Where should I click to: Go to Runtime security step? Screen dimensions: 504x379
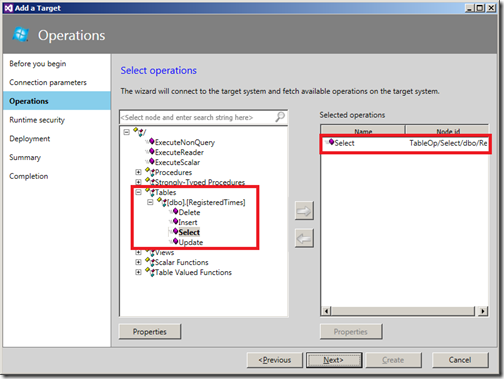(x=37, y=120)
